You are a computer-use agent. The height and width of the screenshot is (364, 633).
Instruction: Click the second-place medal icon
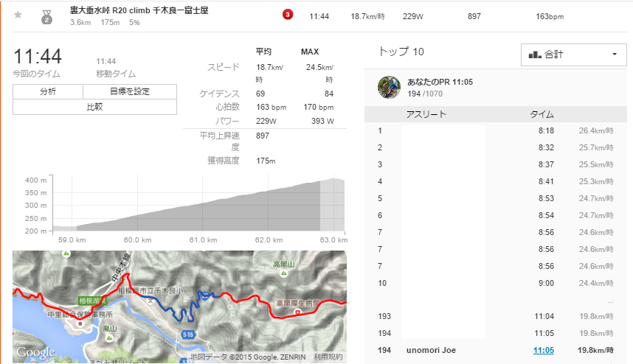point(46,15)
